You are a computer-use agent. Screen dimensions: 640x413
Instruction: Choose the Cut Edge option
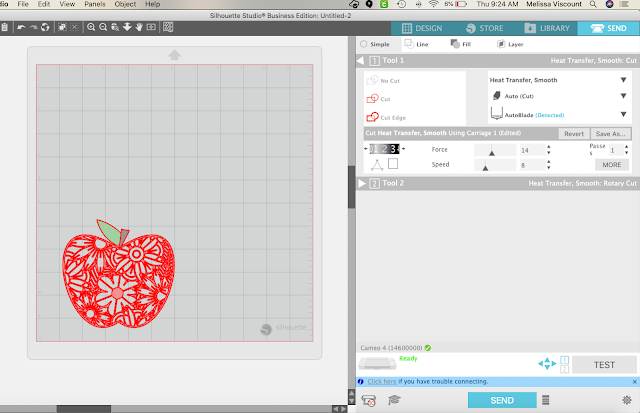click(386, 118)
